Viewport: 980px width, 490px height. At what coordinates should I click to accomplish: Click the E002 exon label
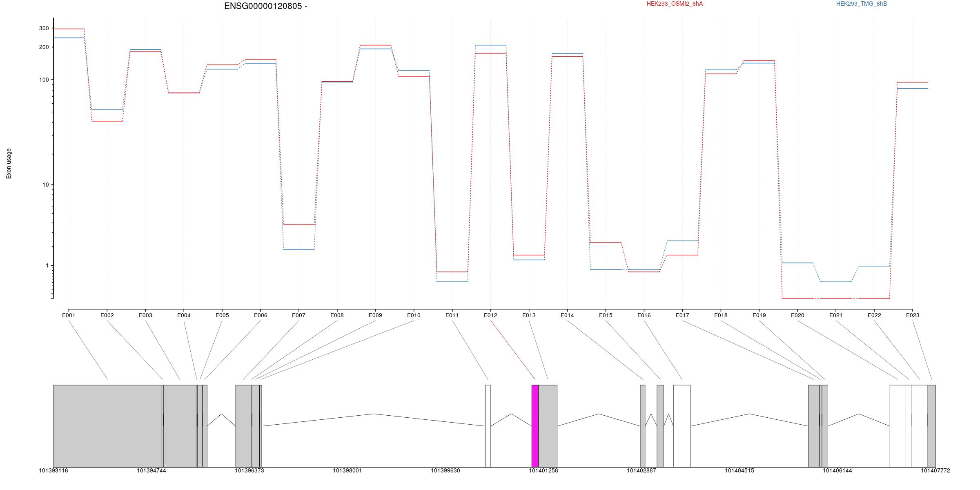[107, 315]
